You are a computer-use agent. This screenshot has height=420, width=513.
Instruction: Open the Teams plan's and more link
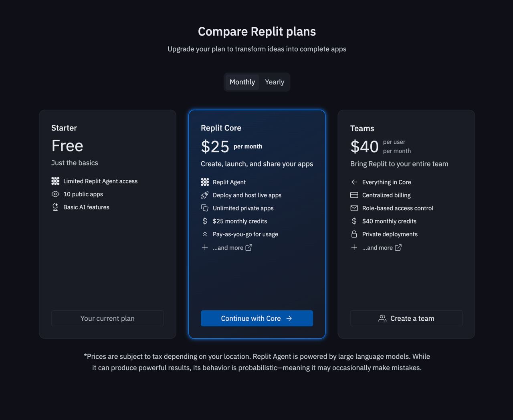tap(382, 247)
